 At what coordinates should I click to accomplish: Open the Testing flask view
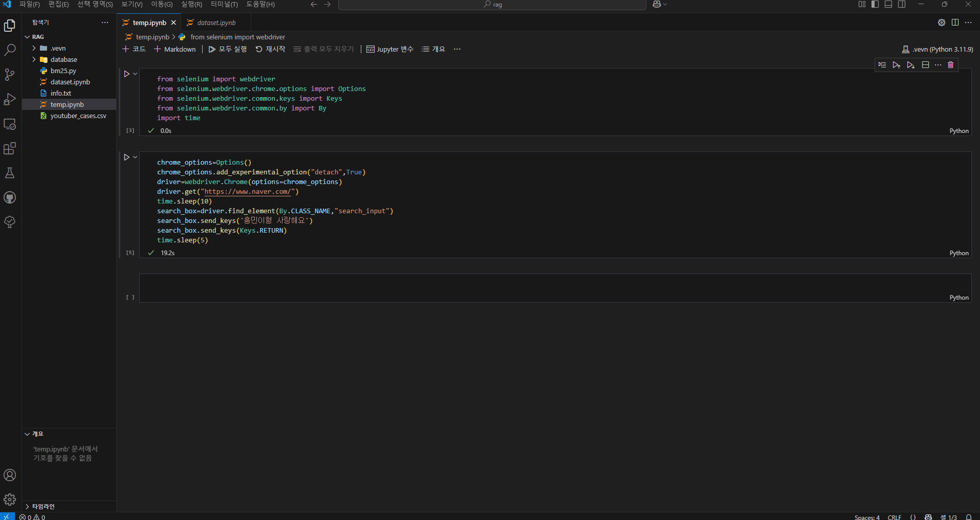pyautogui.click(x=10, y=173)
